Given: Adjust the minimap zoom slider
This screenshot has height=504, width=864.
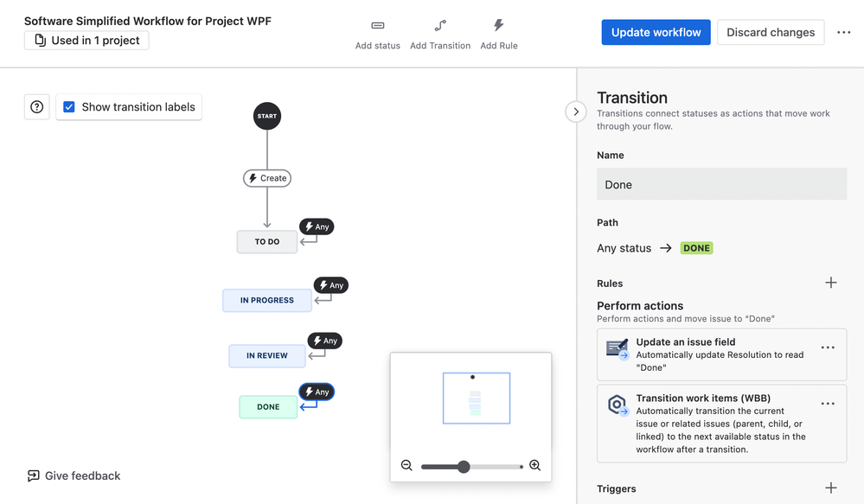Looking at the screenshot, I should pos(465,465).
